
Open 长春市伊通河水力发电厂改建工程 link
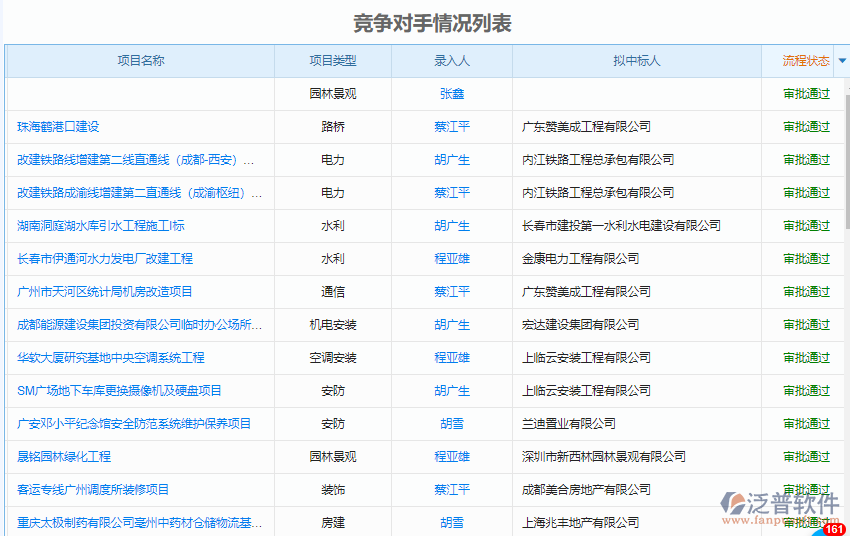coord(105,259)
